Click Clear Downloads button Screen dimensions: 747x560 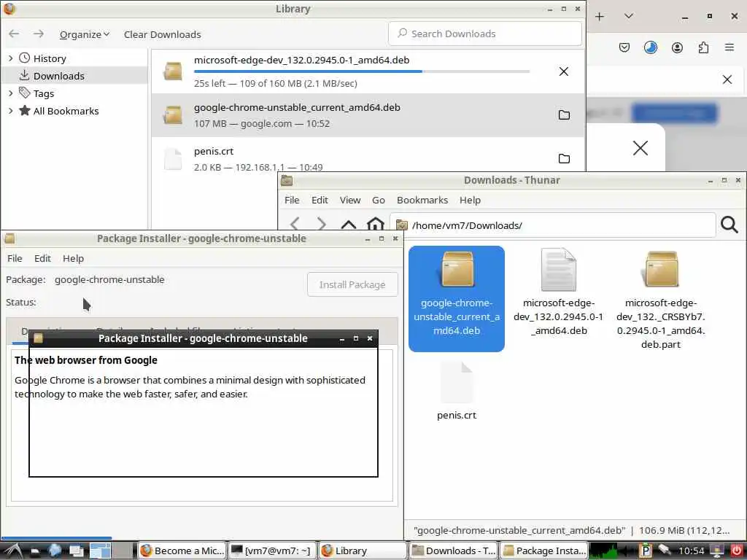pos(163,34)
